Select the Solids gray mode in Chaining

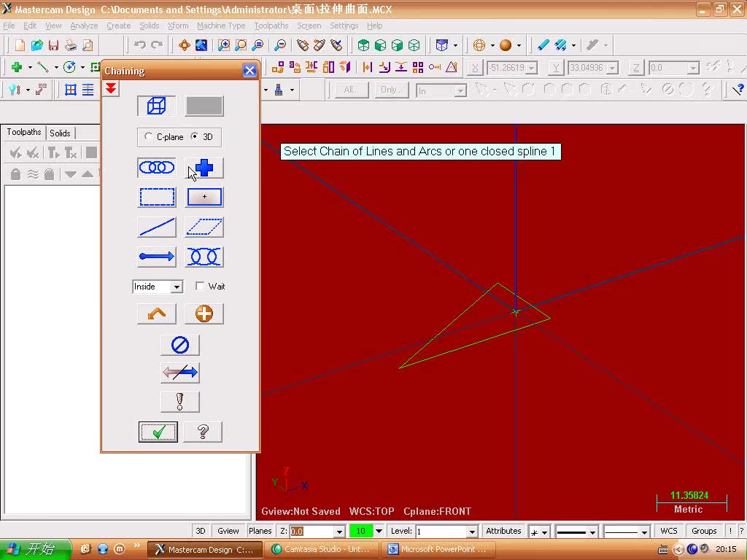pos(204,106)
